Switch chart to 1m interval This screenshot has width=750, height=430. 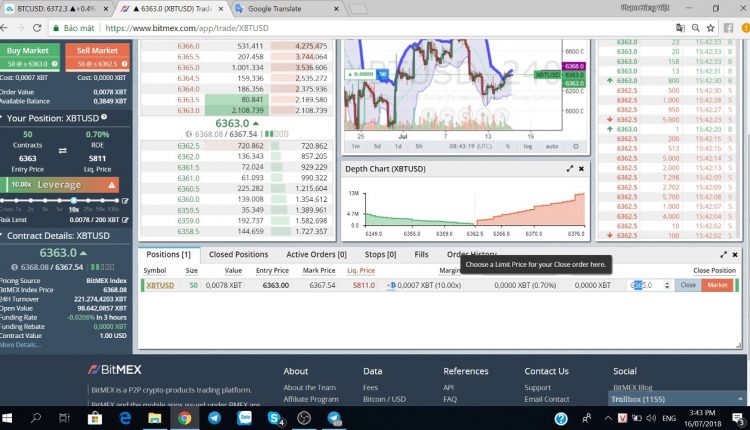tap(356, 146)
